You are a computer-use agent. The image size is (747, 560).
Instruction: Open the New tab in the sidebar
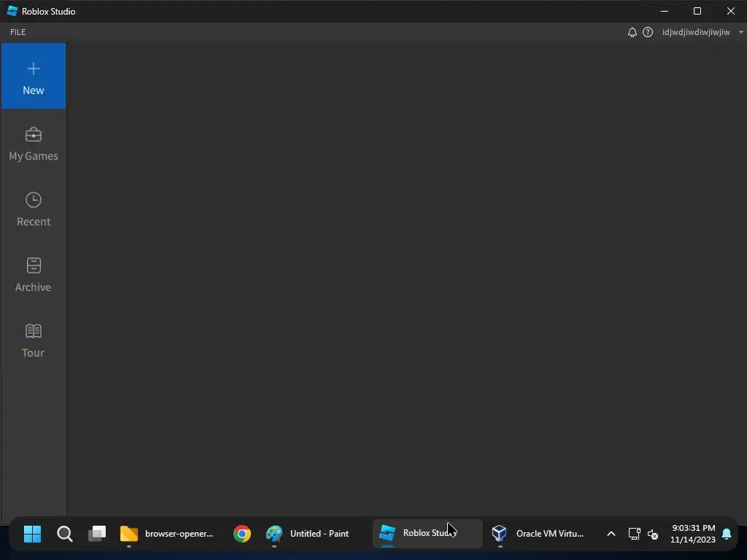coord(34,76)
